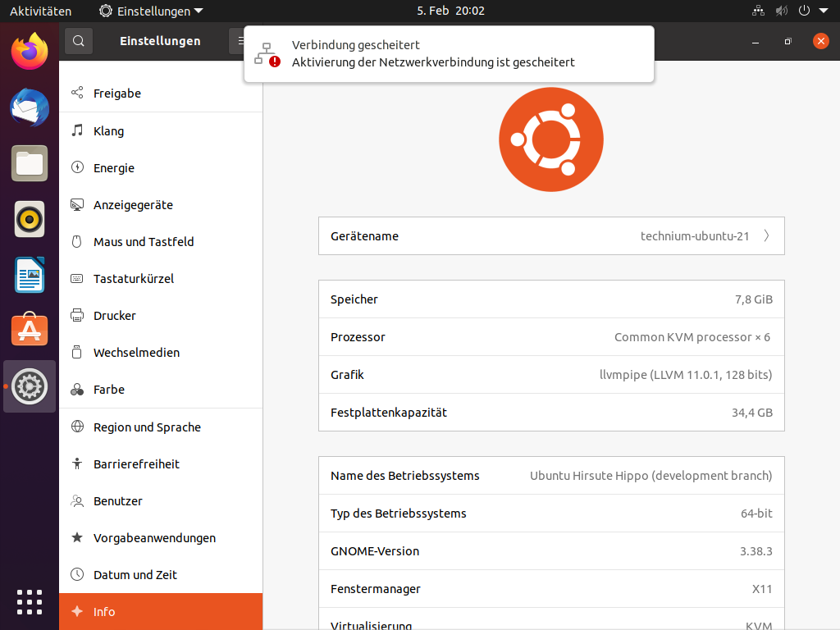Open system menu dropdown arrow
The image size is (840, 630).
(x=824, y=11)
